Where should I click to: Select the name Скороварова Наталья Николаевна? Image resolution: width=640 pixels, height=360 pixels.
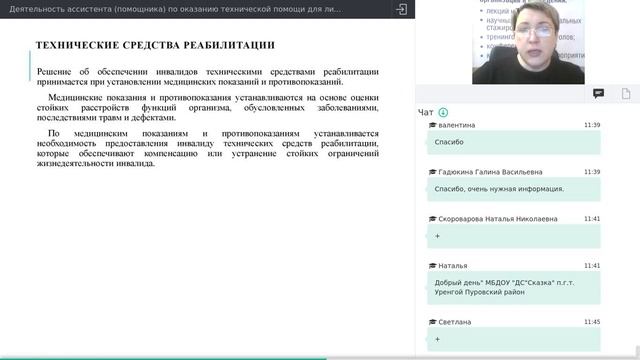point(498,219)
